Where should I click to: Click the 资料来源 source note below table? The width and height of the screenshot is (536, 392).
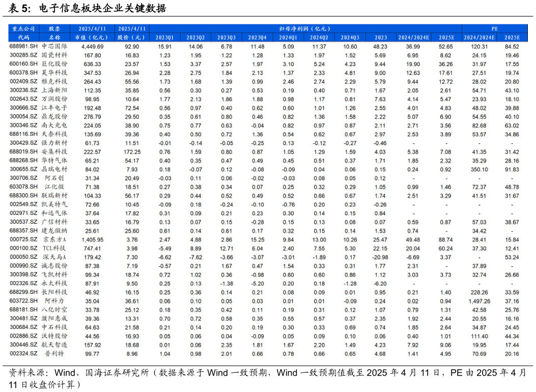[267, 378]
